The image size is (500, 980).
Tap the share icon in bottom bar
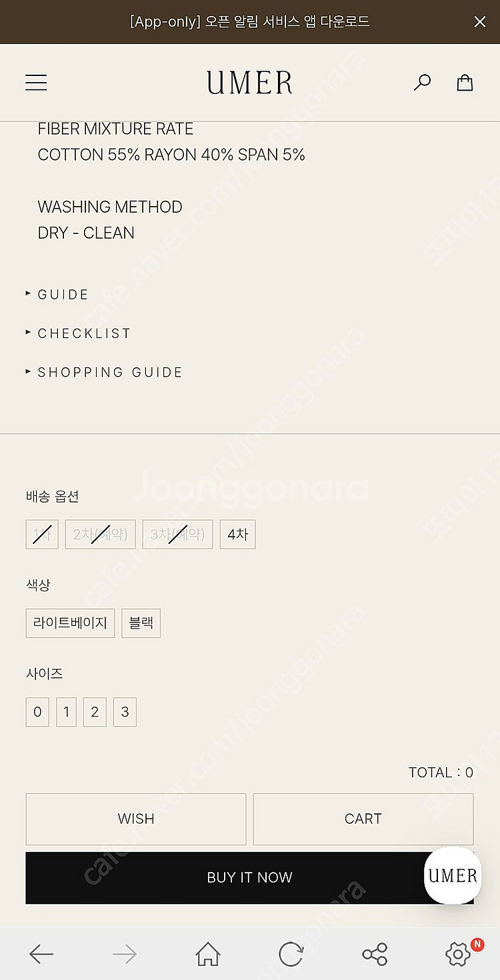coord(375,955)
